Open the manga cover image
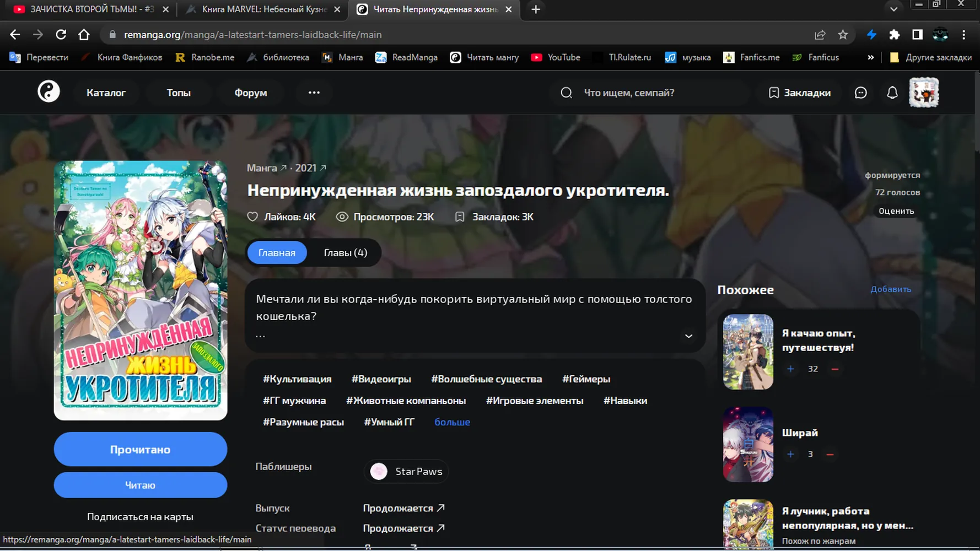This screenshot has height=551, width=980. [141, 290]
